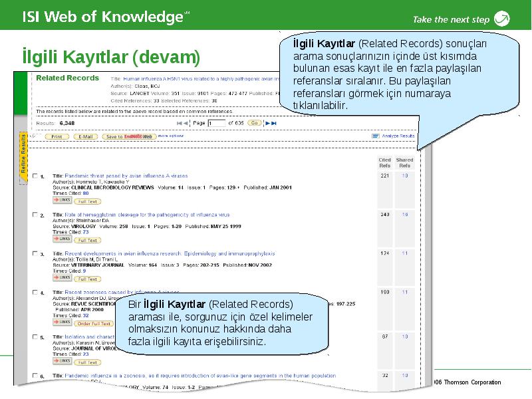The height and width of the screenshot is (399, 532).
Task: Click the Go page button
Action: click(x=255, y=123)
